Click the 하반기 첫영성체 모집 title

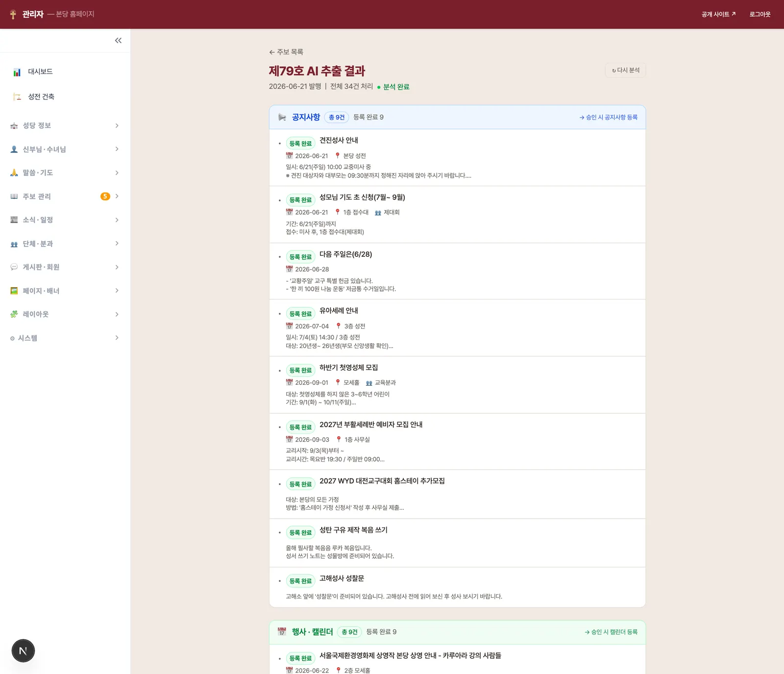click(x=348, y=368)
